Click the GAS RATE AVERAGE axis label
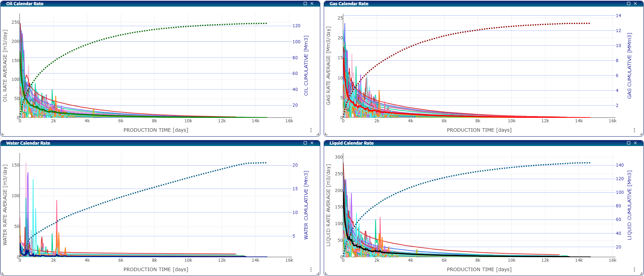Screen dimensions: 644x276 click(x=328, y=66)
